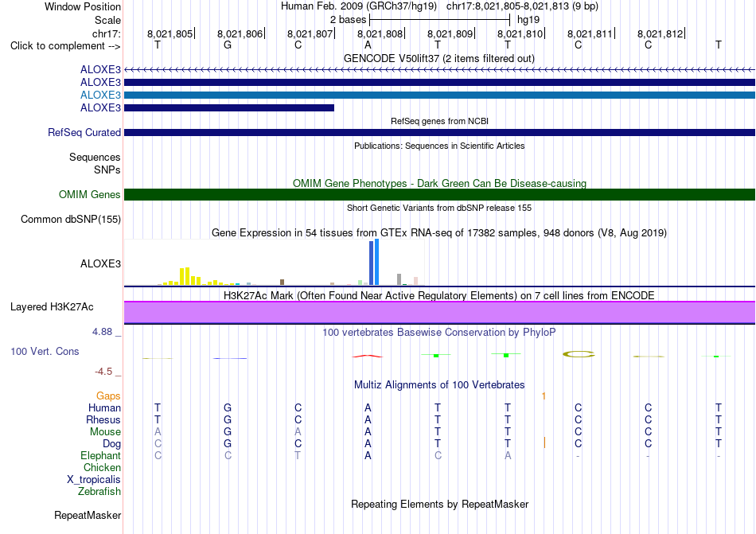Click the 'X_tropicalis' species label

tap(94, 480)
